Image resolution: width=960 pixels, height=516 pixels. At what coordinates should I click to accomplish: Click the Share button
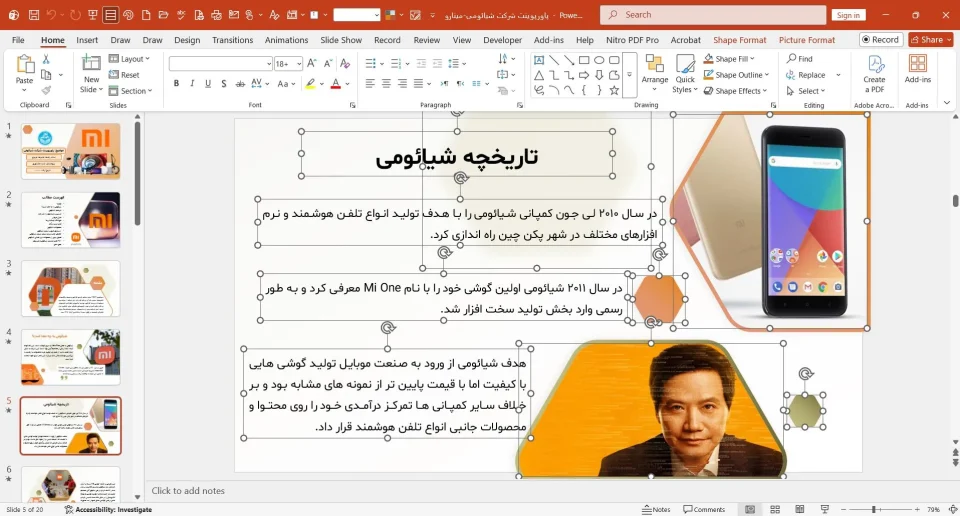click(x=931, y=40)
